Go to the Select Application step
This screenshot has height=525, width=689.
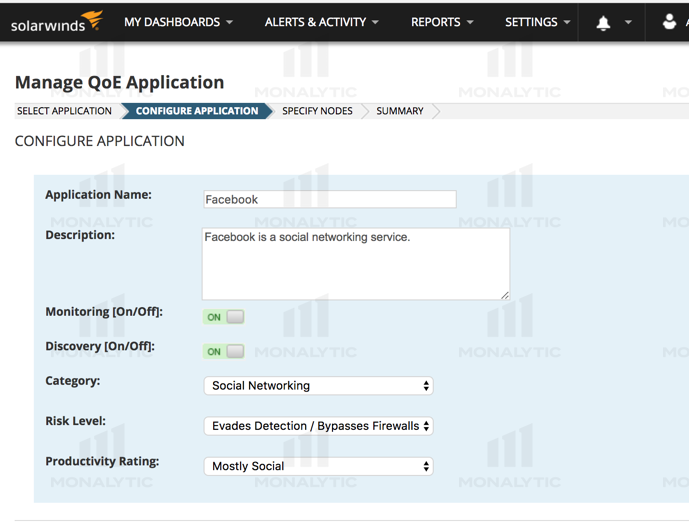pos(64,111)
